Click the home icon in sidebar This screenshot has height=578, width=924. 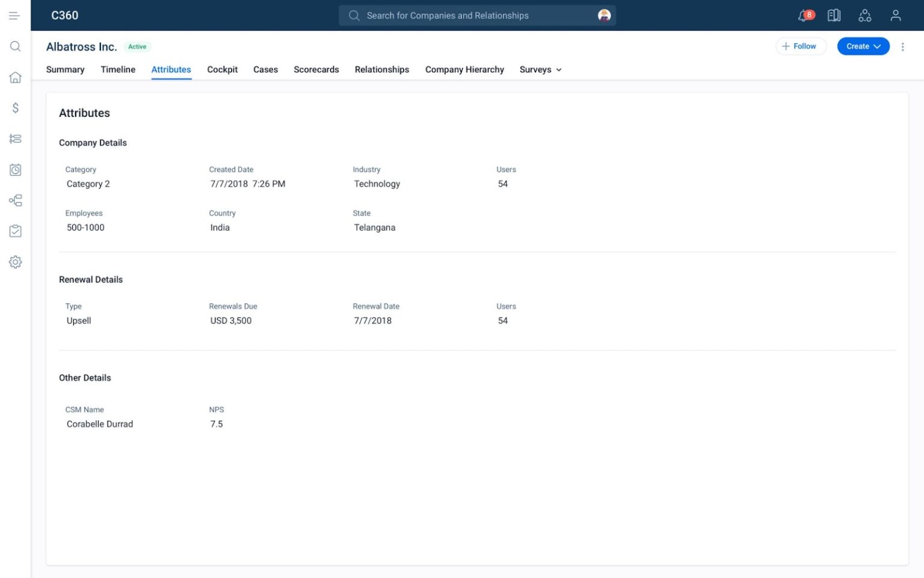[x=15, y=77]
